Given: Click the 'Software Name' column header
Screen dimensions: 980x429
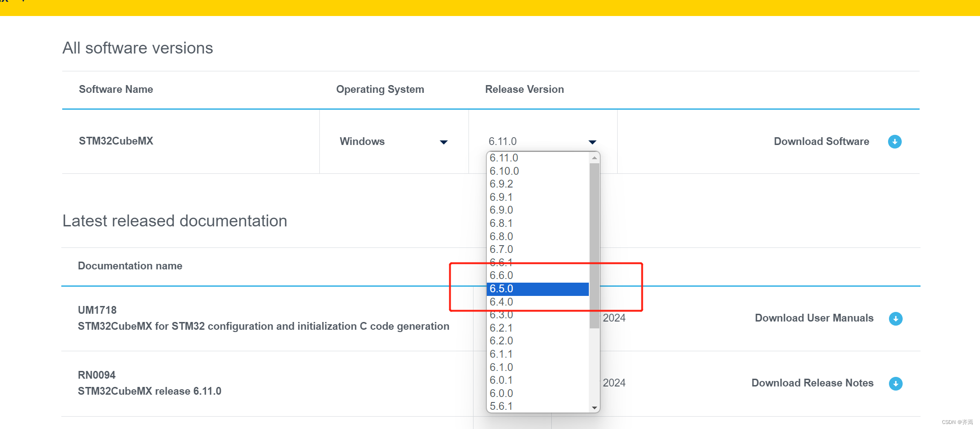Looking at the screenshot, I should pos(116,90).
